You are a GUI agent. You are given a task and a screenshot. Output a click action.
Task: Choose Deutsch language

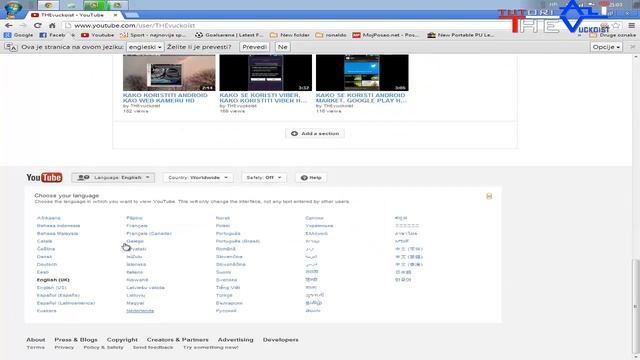47,264
